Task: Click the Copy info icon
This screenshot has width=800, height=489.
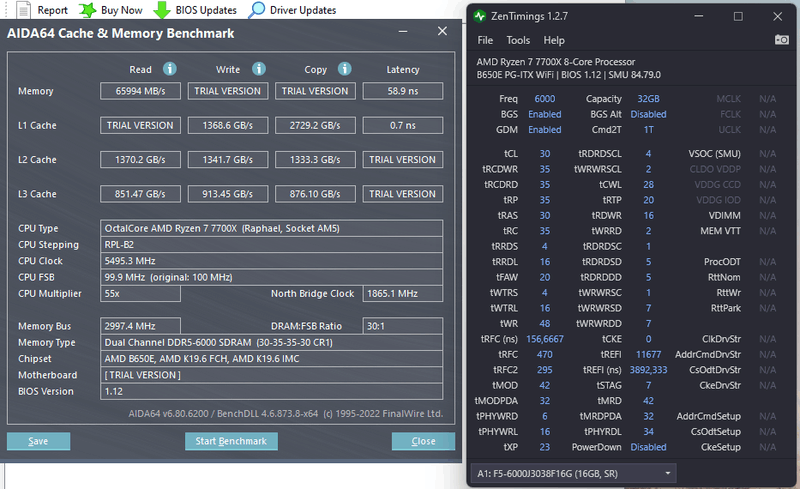Action: 344,68
